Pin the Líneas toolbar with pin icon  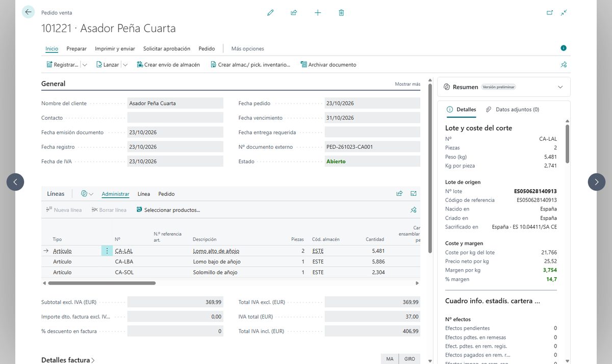[x=414, y=210]
